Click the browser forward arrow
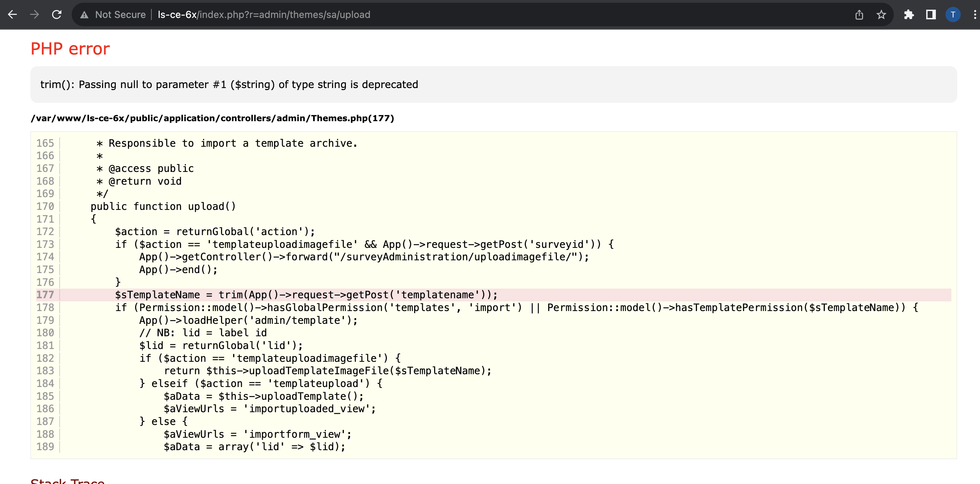 [x=34, y=14]
